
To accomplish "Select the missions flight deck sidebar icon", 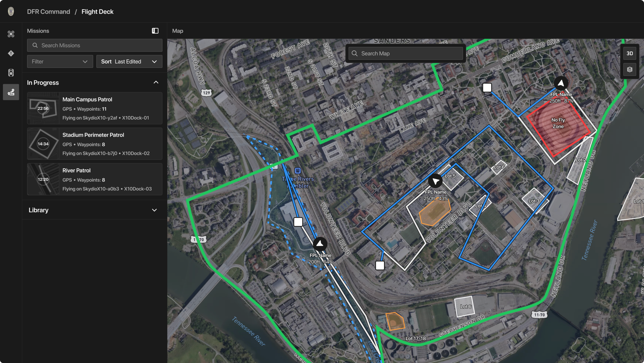I will click(11, 92).
